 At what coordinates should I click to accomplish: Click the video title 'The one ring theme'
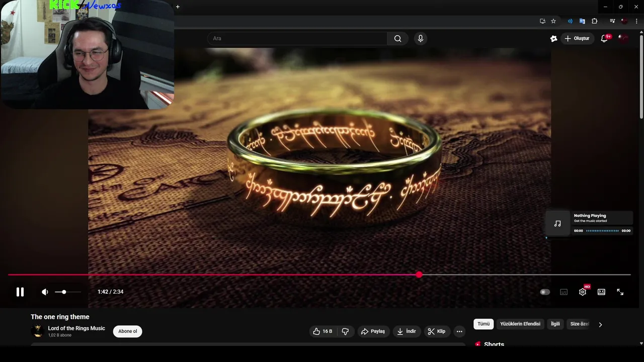tap(60, 317)
